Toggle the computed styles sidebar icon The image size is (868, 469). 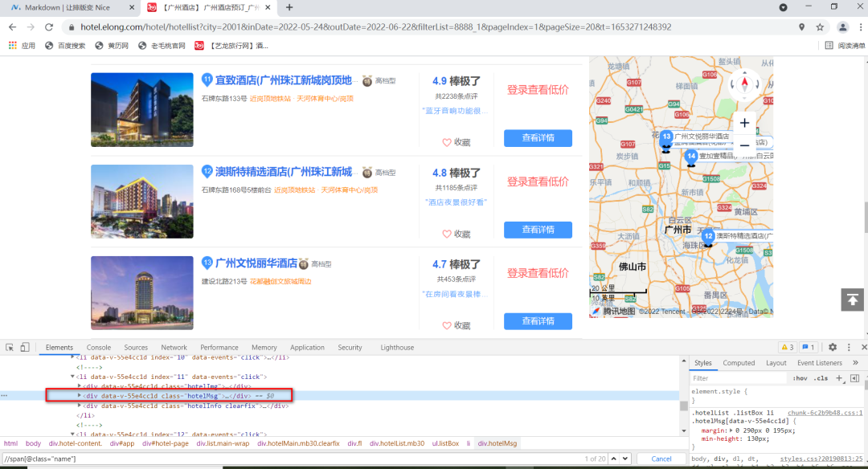point(854,378)
